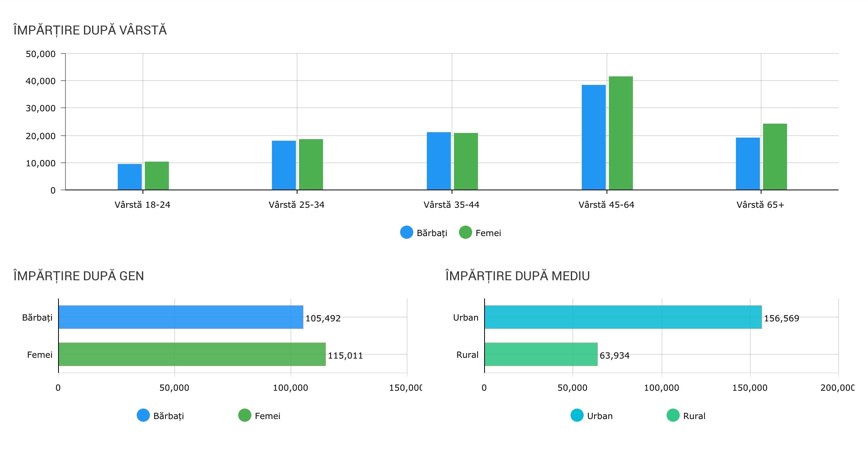Select the horizontal Femei 115,011 bar
This screenshot has width=868, height=464.
tap(192, 354)
